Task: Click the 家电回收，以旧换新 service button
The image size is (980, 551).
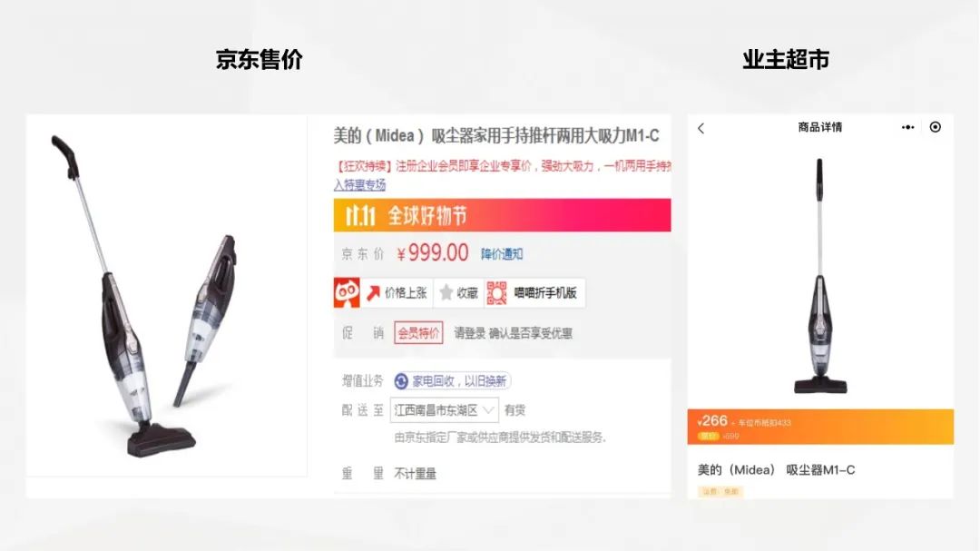Action: point(453,381)
